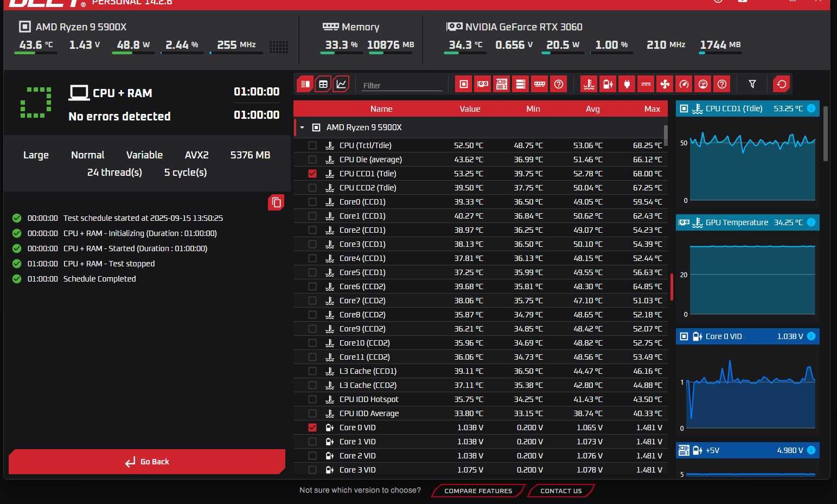The width and height of the screenshot is (837, 504).
Task: Click the 'No errors detected' status text
Action: (119, 117)
